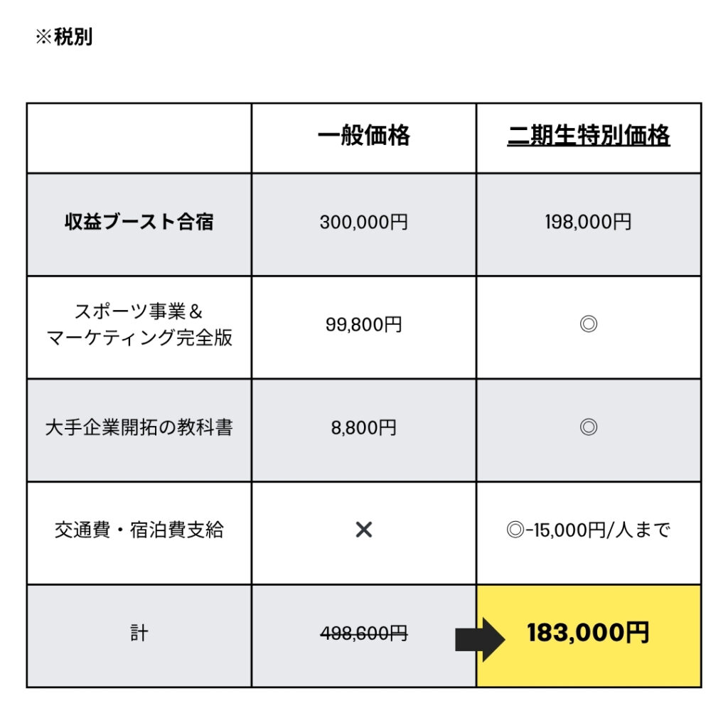This screenshot has width=728, height=728.
Task: Click the × mark in 交通費・宿泊費支給 row
Action: point(363,529)
